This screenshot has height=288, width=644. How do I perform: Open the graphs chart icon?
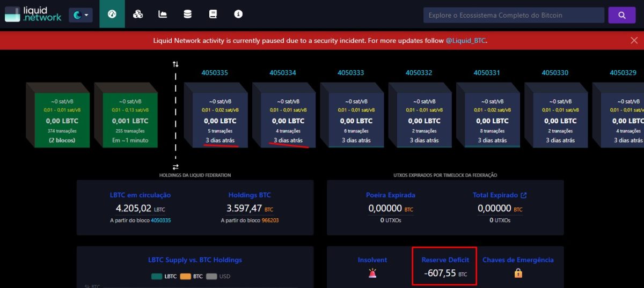[163, 14]
